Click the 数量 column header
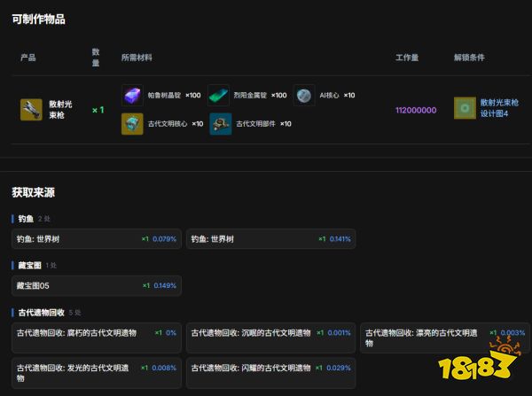The width and height of the screenshot is (532, 396). pyautogui.click(x=96, y=58)
